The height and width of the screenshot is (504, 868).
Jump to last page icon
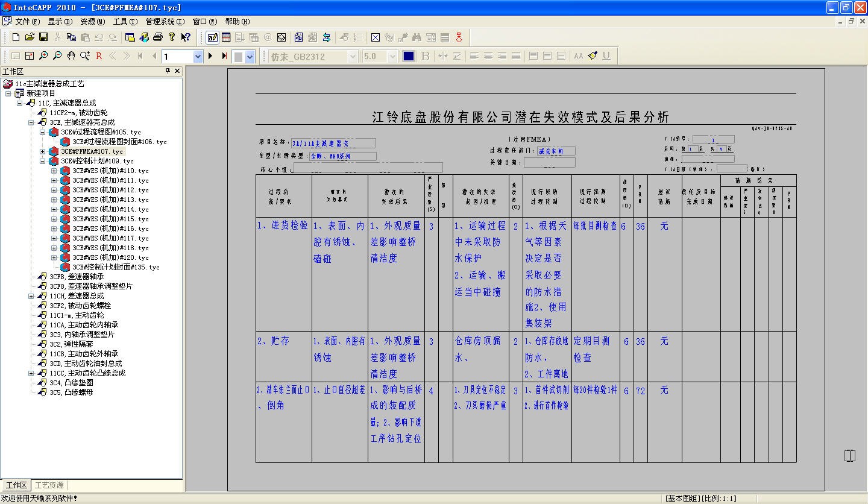[224, 56]
